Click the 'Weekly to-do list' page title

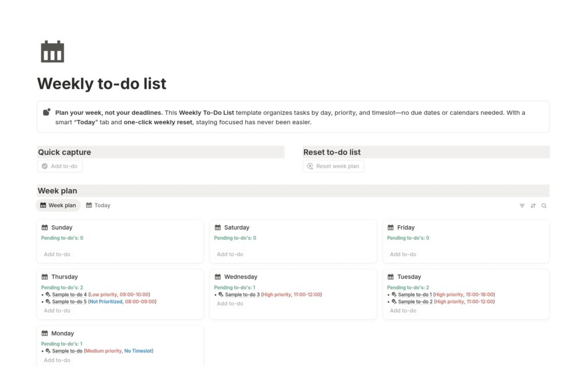coord(102,83)
